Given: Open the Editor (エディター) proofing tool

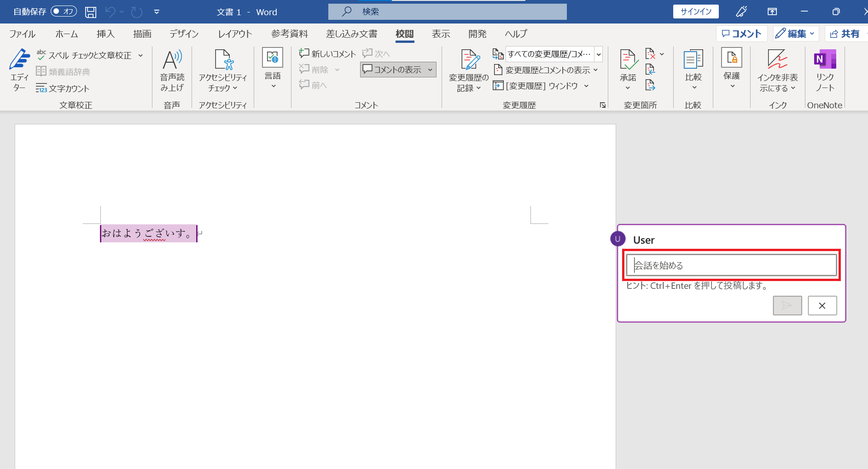Looking at the screenshot, I should (19, 70).
